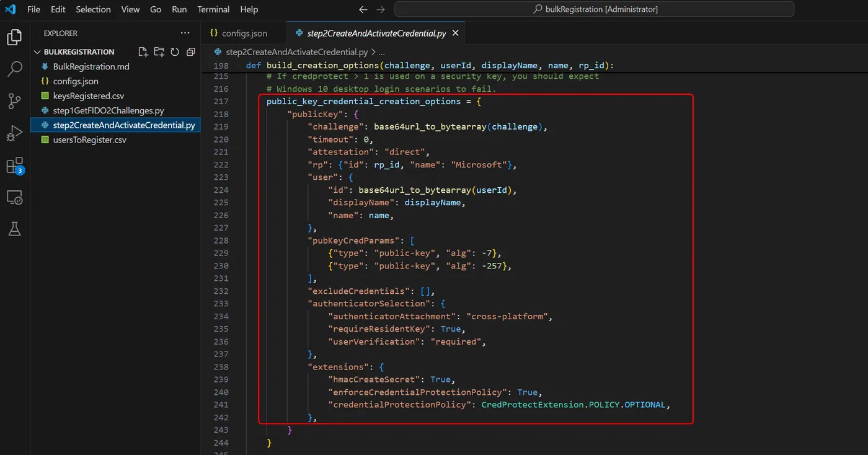868x455 pixels.
Task: Switch to the configs.json tab
Action: [x=244, y=33]
